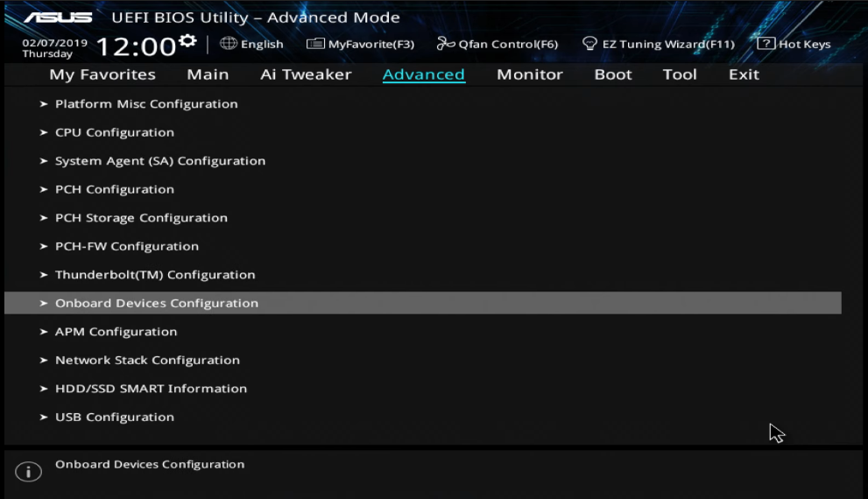Open MyFavorite(F3) text label
868x499 pixels.
(371, 45)
